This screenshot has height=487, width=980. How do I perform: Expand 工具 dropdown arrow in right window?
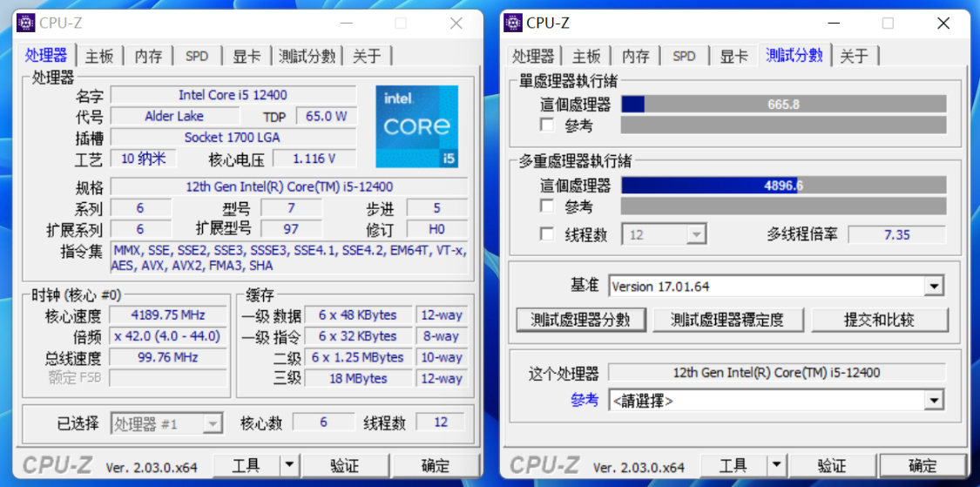click(775, 465)
